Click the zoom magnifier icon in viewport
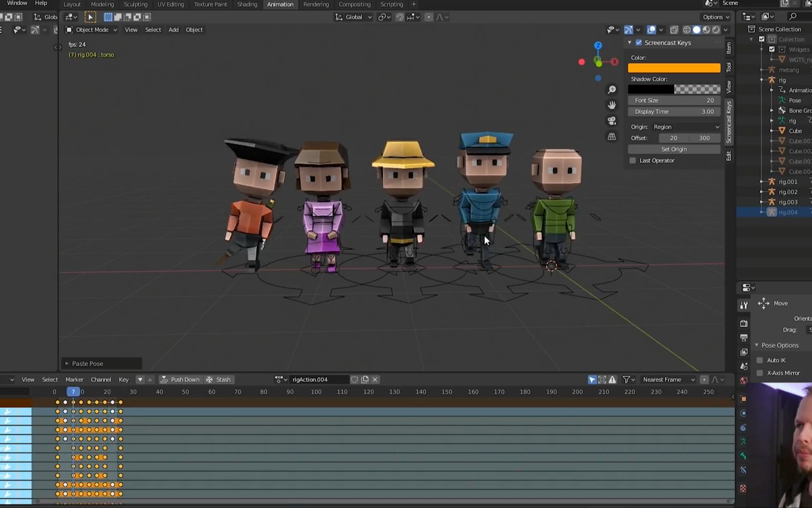The width and height of the screenshot is (812, 508). (612, 90)
